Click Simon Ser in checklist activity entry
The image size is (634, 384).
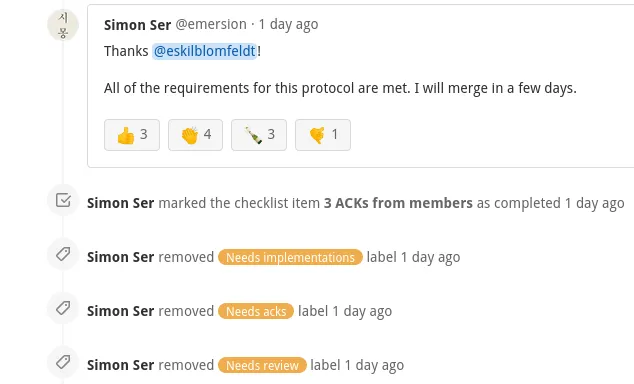(120, 203)
